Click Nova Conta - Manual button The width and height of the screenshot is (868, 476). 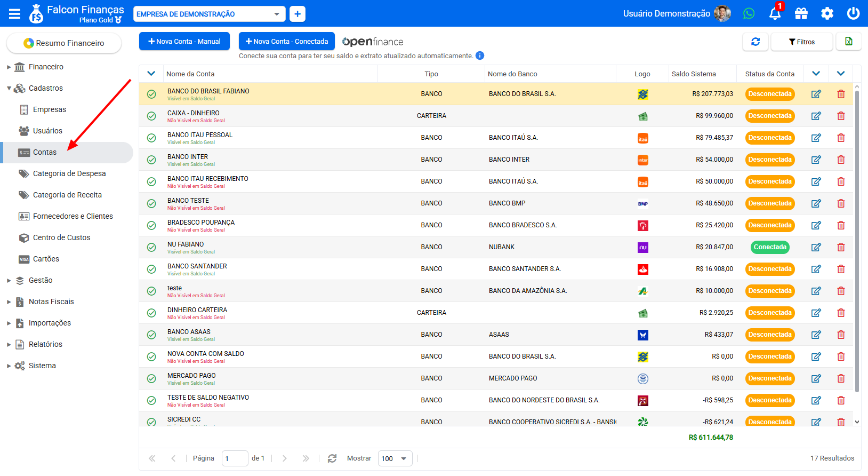pos(184,41)
